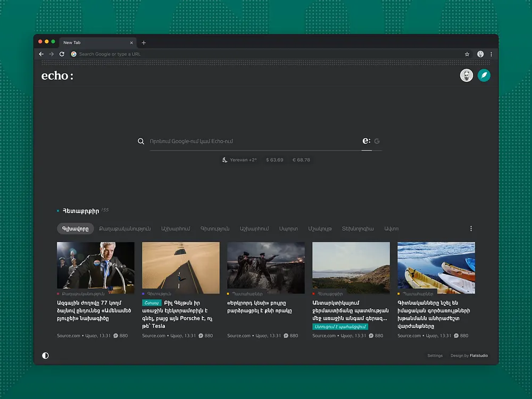Open Settings at the bottom right
532x399 pixels.
(x=435, y=355)
